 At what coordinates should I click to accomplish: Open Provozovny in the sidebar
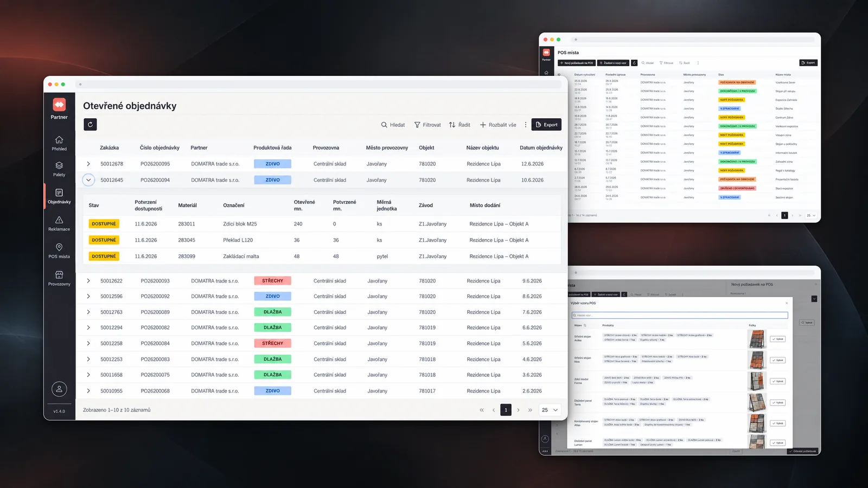pyautogui.click(x=59, y=279)
